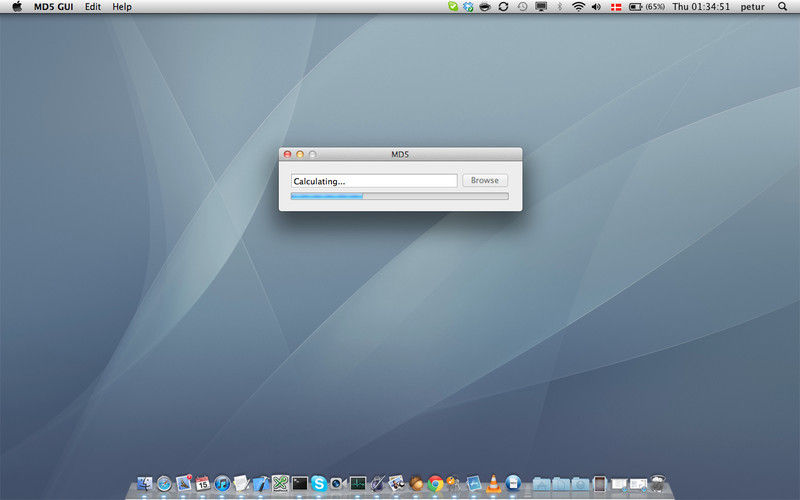800x500 pixels.
Task: Open iTunes from the Dock
Action: coord(222,483)
